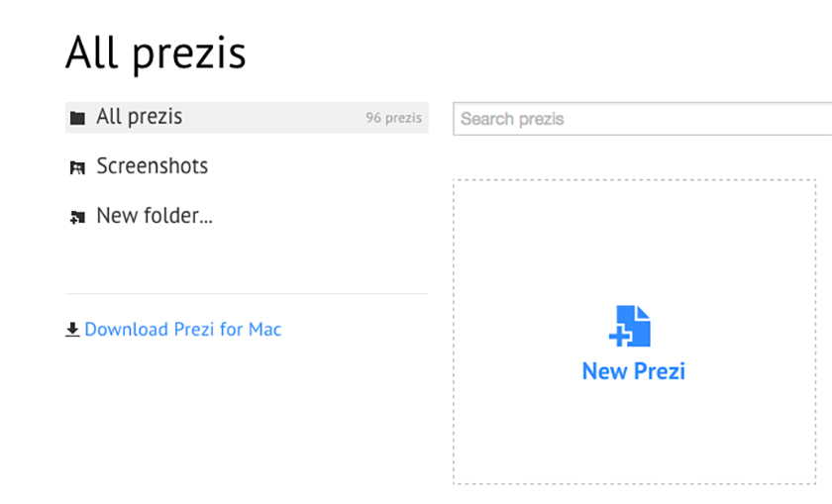The image size is (832, 504).
Task: Click the dashed border of New Prezi tile
Action: pyautogui.click(x=634, y=180)
